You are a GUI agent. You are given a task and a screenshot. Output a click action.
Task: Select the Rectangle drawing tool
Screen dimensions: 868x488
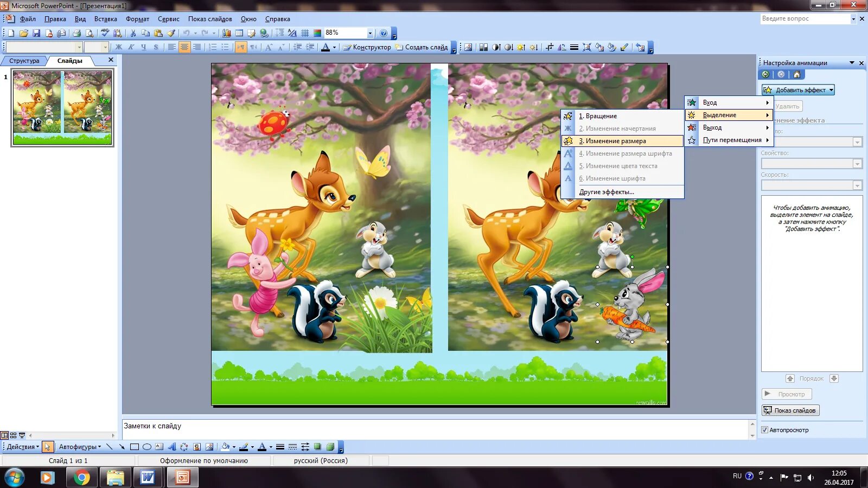[x=134, y=447]
